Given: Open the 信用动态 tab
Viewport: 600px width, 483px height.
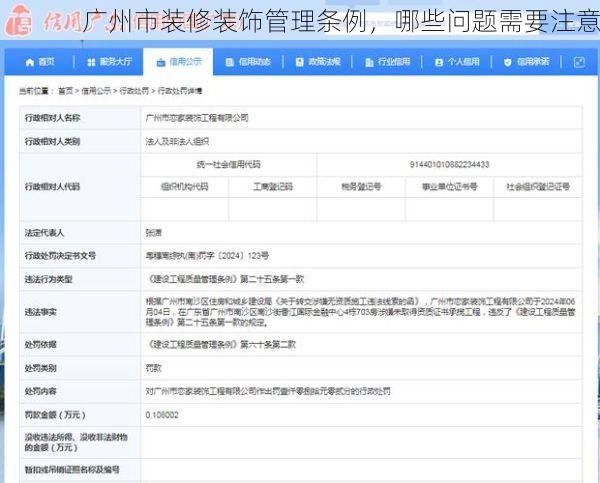Looking at the screenshot, I should click(248, 62).
